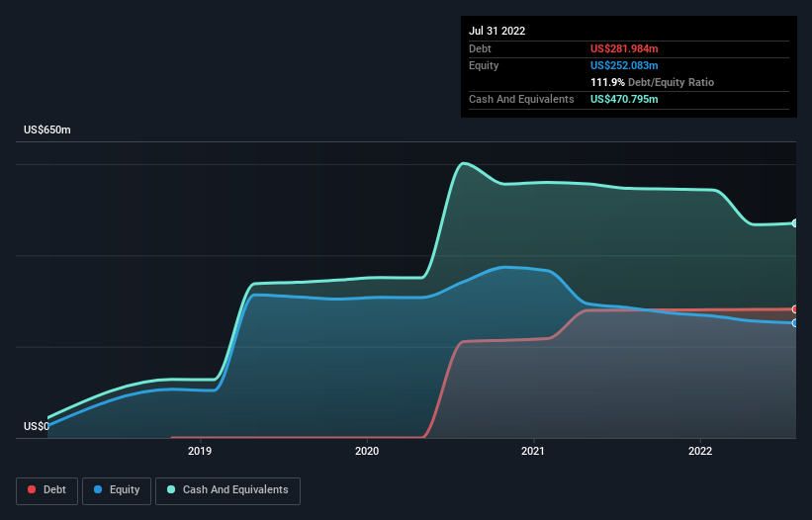812x520 pixels.
Task: Click the Equity row label in tooltip
Action: click(484, 65)
